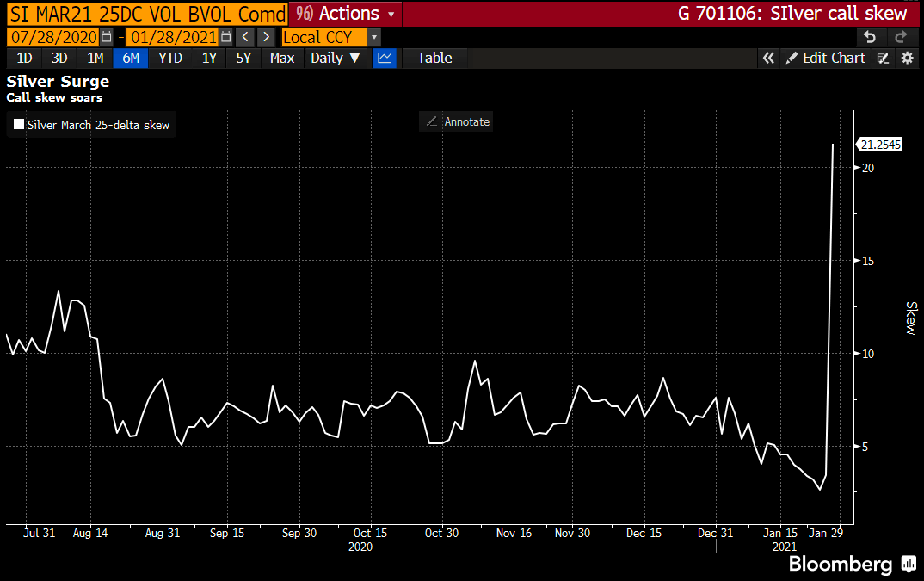Expand the Actions dropdown menu
This screenshot has height=581, width=924.
[x=345, y=14]
